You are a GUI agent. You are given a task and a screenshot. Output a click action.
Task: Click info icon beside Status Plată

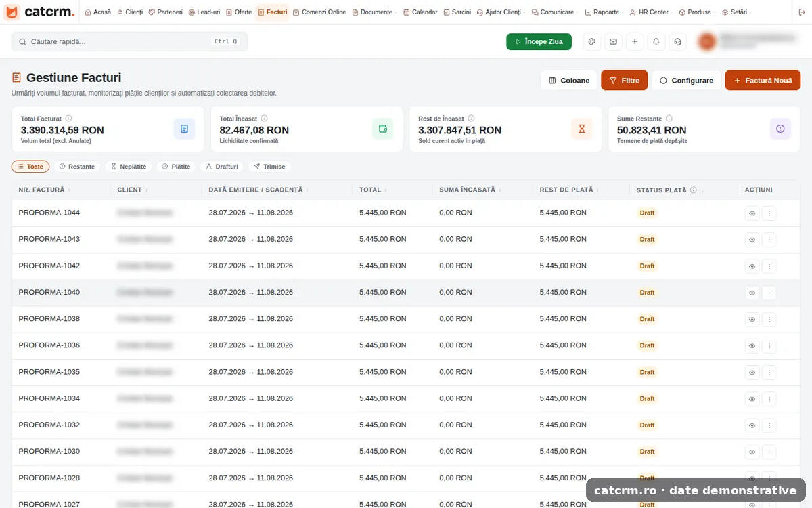click(693, 190)
